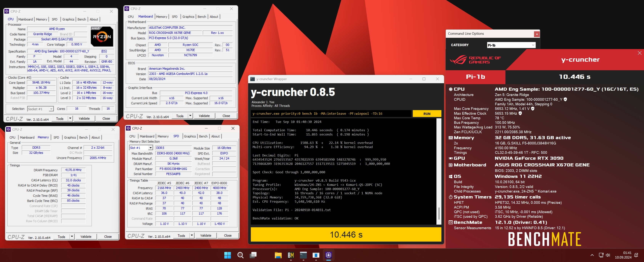Click the verified shield next to CPUID value
Image resolution: width=644 pixels, height=262 pixels.
pyautogui.click(x=565, y=99)
